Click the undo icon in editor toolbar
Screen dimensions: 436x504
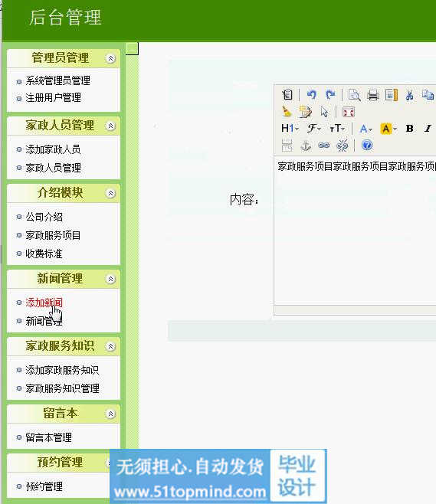[x=311, y=94]
